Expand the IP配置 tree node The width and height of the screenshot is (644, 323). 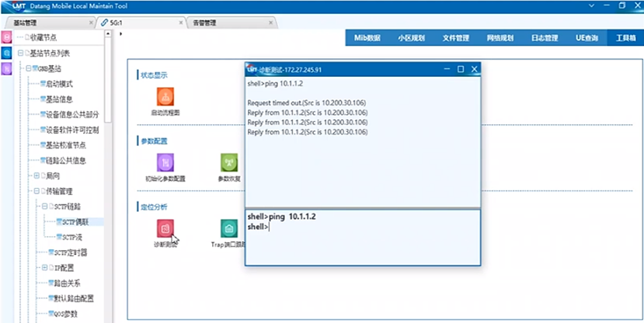pyautogui.click(x=44, y=268)
